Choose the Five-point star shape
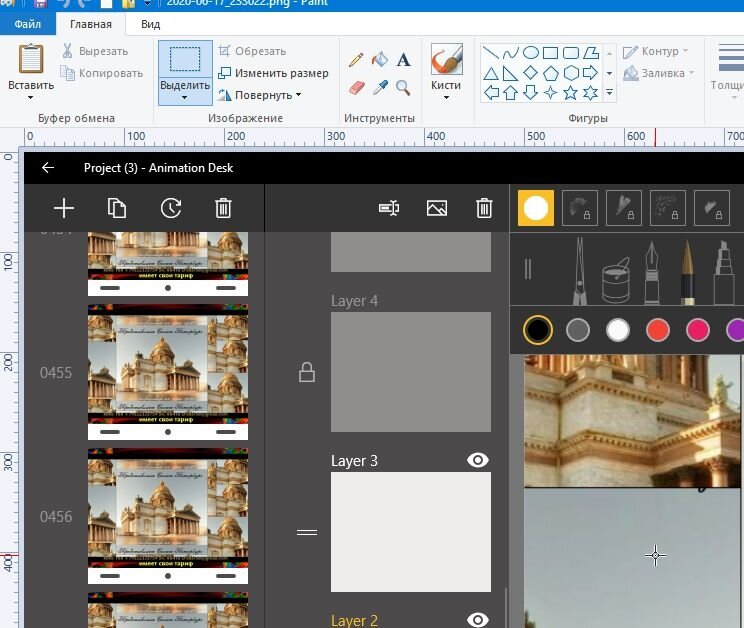The height and width of the screenshot is (628, 744). pos(570,92)
